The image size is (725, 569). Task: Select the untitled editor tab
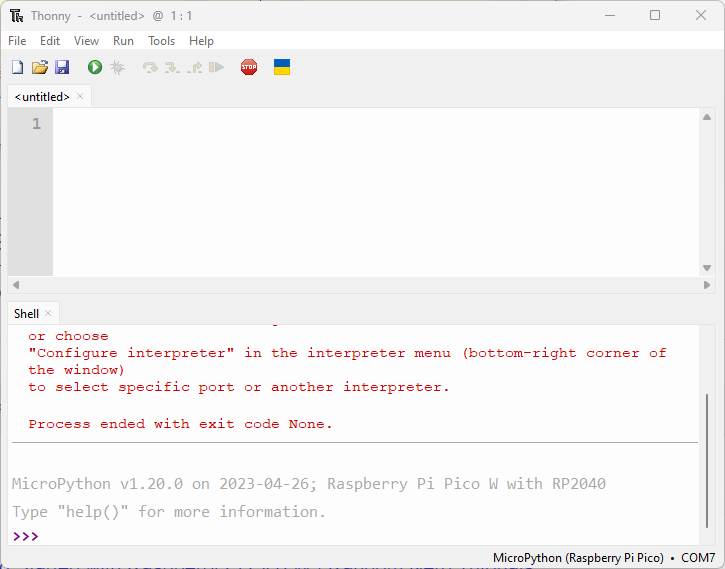coord(42,97)
